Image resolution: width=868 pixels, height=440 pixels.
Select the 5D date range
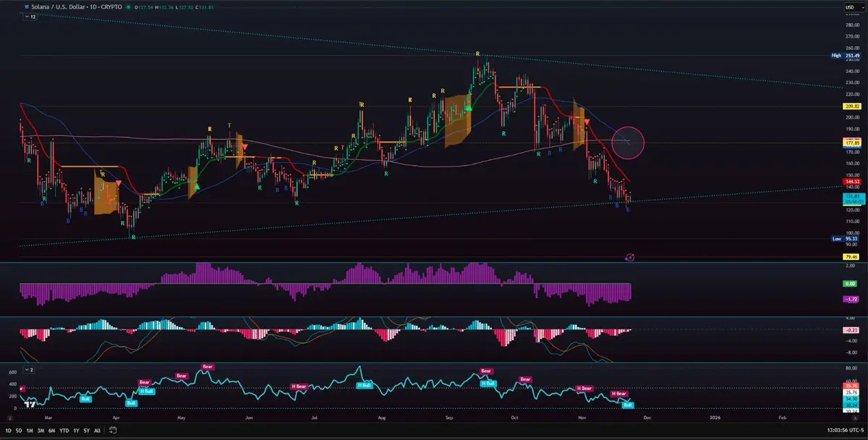pos(20,430)
